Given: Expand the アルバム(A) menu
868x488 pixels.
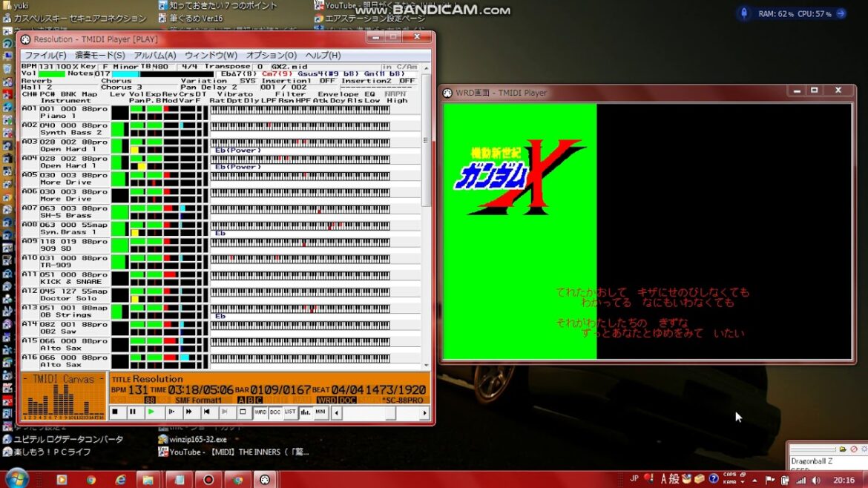Looking at the screenshot, I should coord(154,56).
